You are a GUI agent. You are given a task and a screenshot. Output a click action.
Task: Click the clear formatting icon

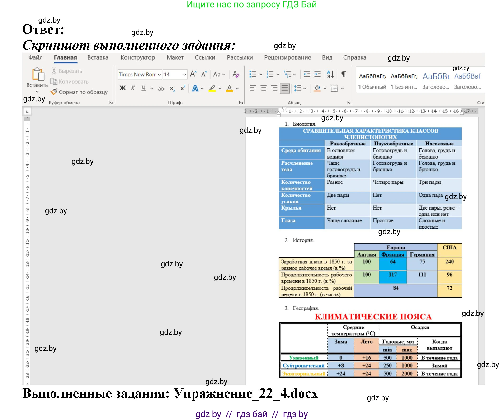[236, 74]
